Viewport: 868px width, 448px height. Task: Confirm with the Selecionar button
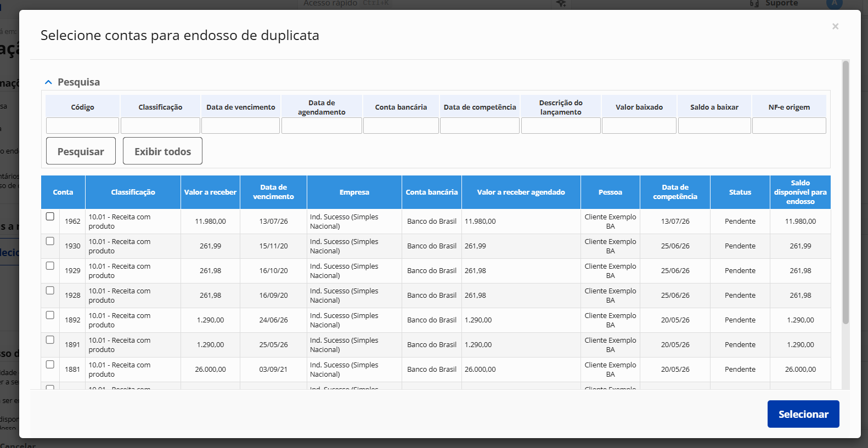pyautogui.click(x=803, y=414)
